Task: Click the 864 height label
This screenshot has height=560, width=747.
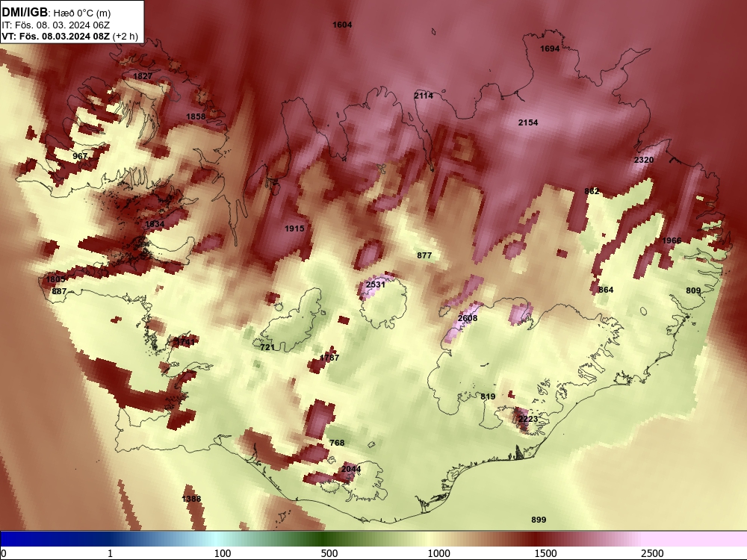Action: (x=606, y=290)
